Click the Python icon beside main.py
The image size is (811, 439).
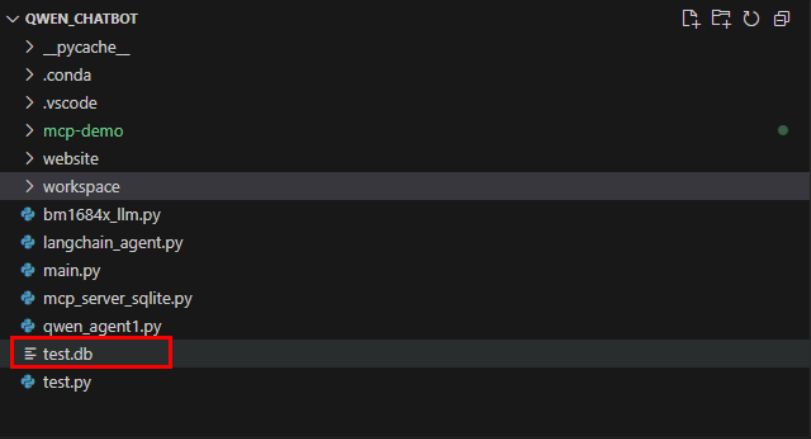tap(28, 270)
